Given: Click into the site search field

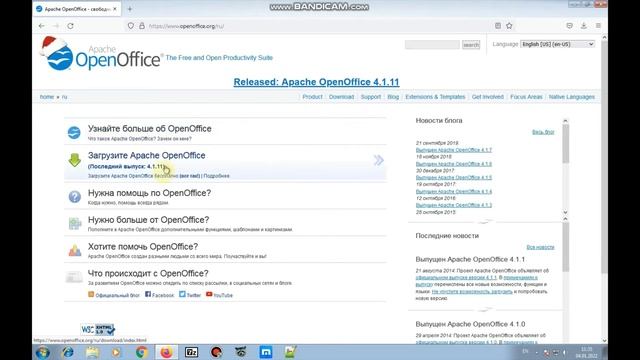Looking at the screenshot, I should point(432,44).
